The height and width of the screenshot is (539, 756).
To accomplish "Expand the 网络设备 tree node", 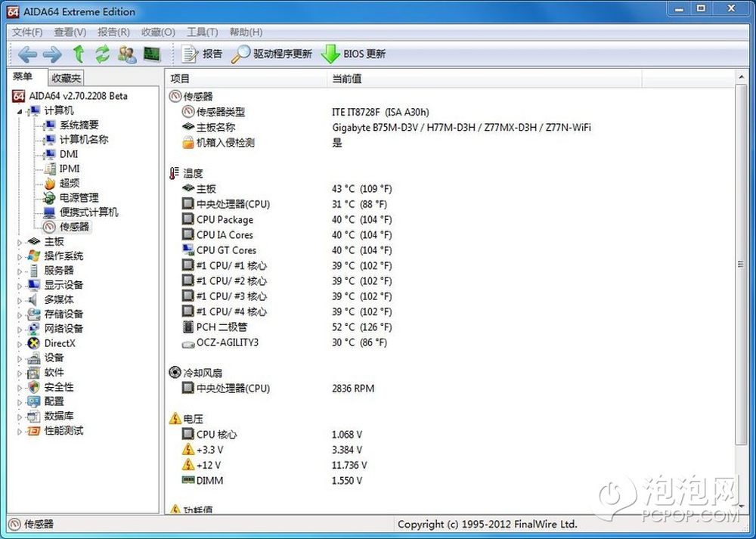I will (20, 330).
